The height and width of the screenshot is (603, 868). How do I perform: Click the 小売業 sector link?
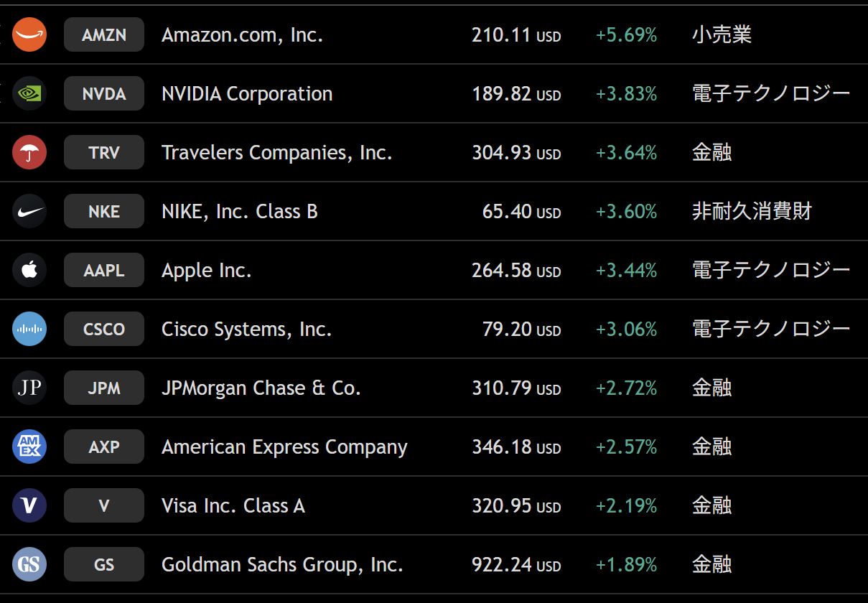coord(722,34)
